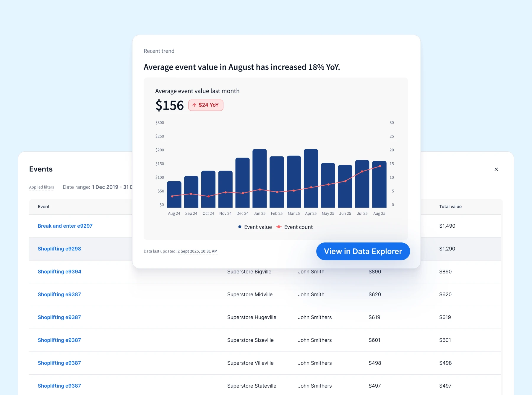Click the Superstore Villeville cell

[250, 363]
